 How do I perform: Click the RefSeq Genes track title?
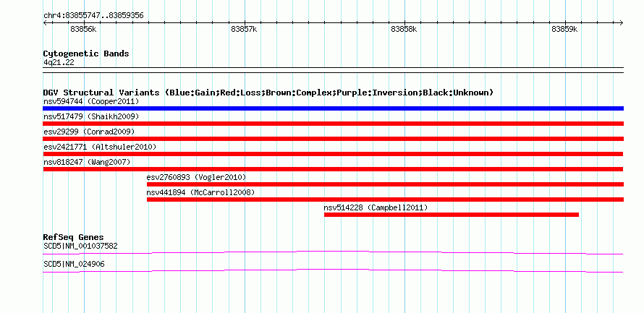click(x=74, y=237)
